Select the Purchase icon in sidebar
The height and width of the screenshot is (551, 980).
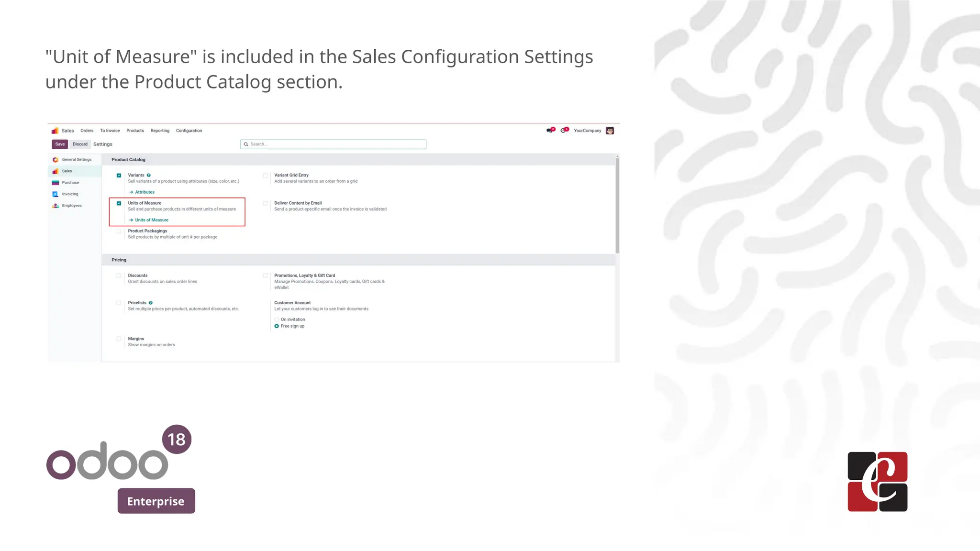56,183
